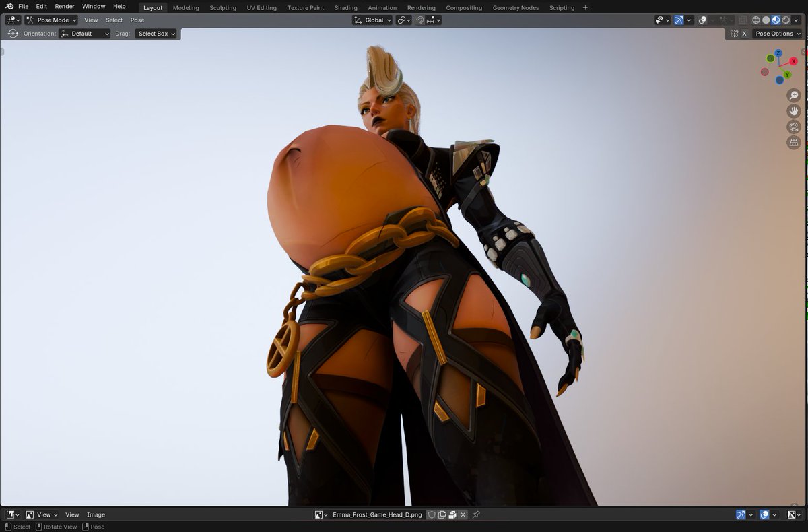808x532 pixels.
Task: Click the blue Z axis on navigation gizmo
Action: point(778,53)
